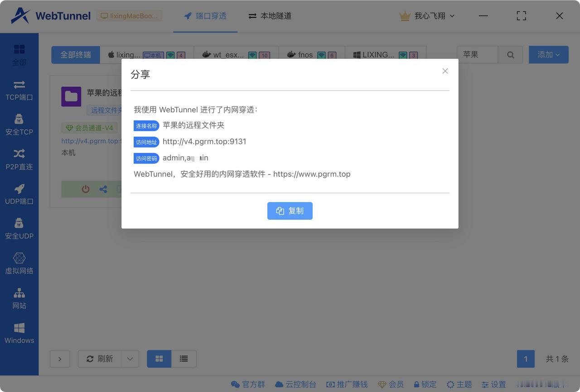
Task: Click the 复制 button in the dialog
Action: click(x=290, y=211)
